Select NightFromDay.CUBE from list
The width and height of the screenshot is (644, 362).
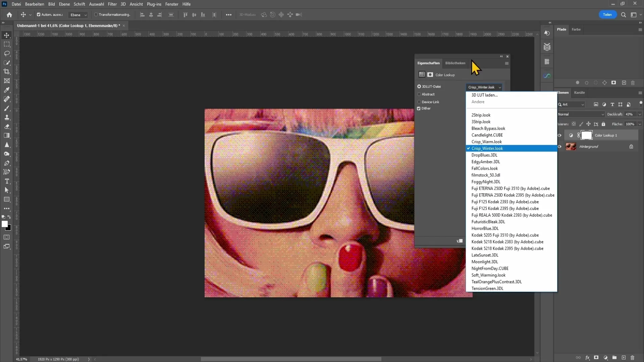490,268
